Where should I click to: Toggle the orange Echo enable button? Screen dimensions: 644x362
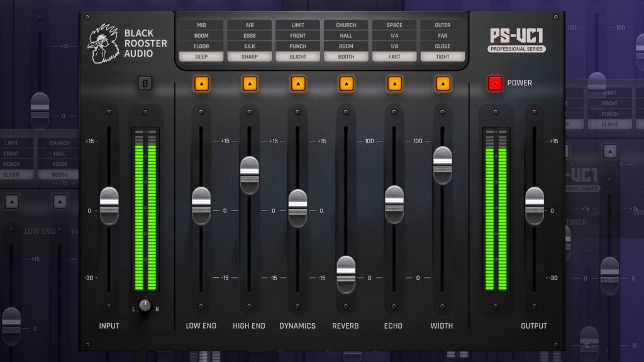(x=395, y=84)
